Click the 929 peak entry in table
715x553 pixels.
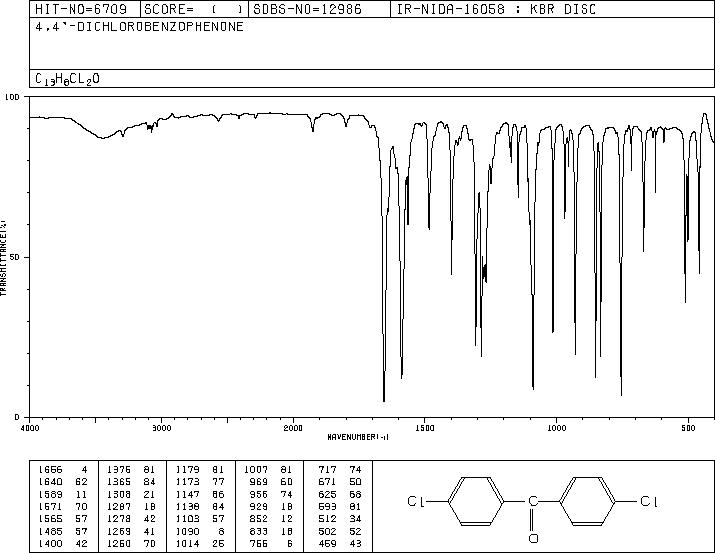coord(272,506)
